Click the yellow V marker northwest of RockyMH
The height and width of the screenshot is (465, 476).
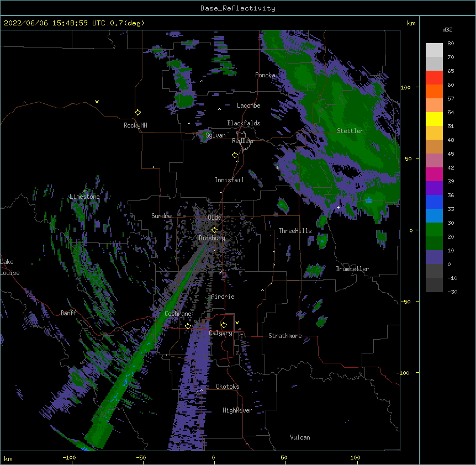point(97,102)
